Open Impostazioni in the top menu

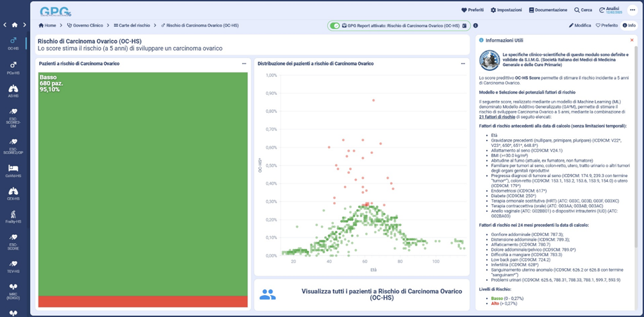click(x=505, y=10)
